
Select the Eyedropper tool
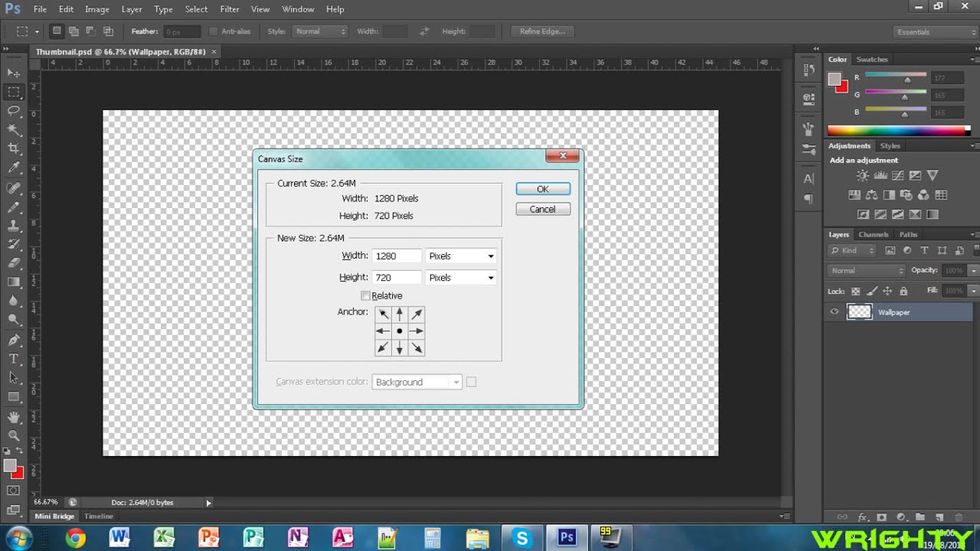point(14,168)
